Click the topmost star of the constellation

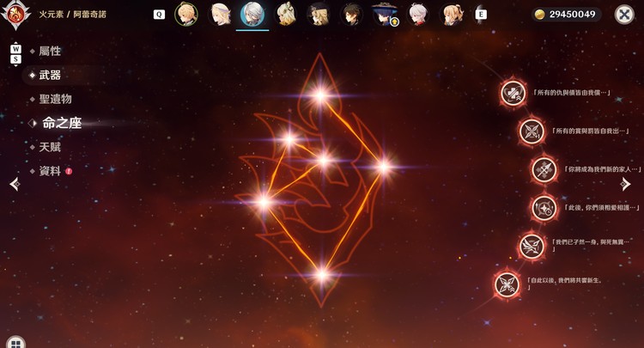tap(320, 96)
